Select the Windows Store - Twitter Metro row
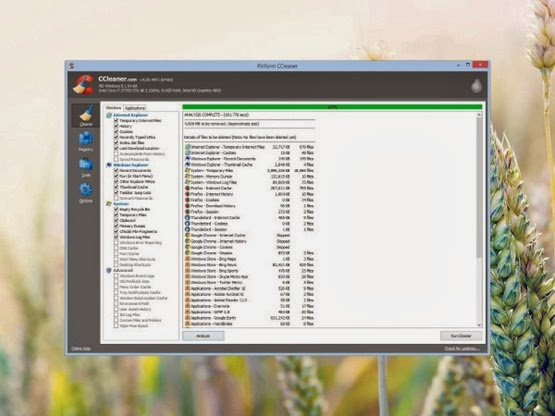555x416 pixels. point(249,283)
